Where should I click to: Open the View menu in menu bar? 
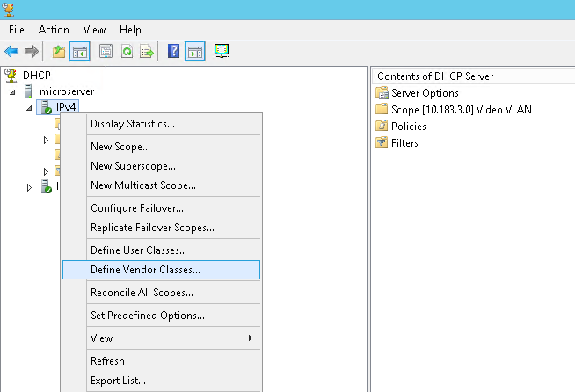coord(94,30)
